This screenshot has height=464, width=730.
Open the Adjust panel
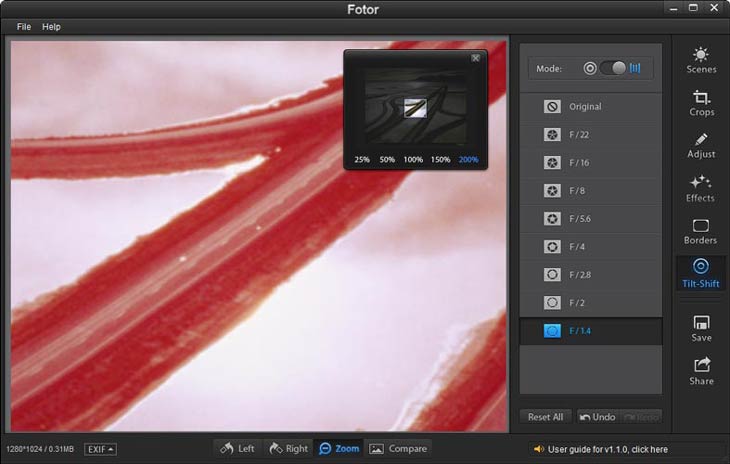[x=701, y=145]
